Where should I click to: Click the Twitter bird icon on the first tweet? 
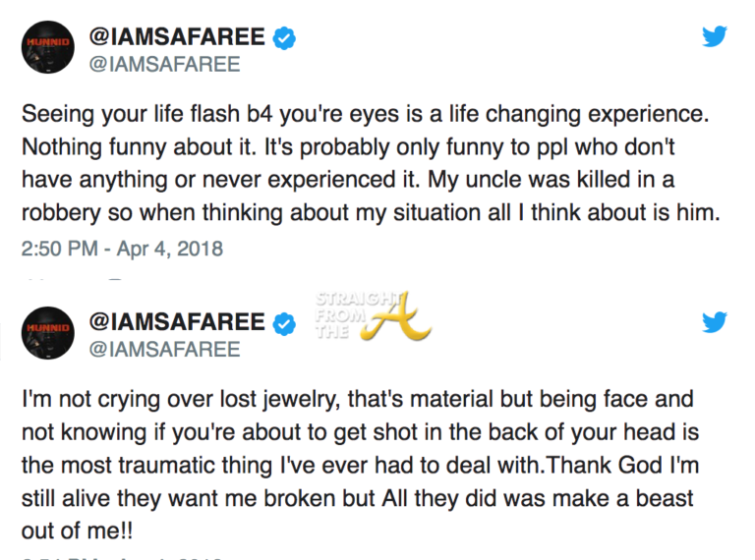point(714,36)
